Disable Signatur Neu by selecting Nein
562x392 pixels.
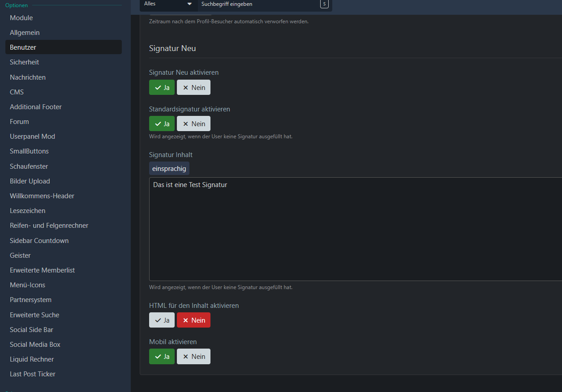[x=193, y=87]
